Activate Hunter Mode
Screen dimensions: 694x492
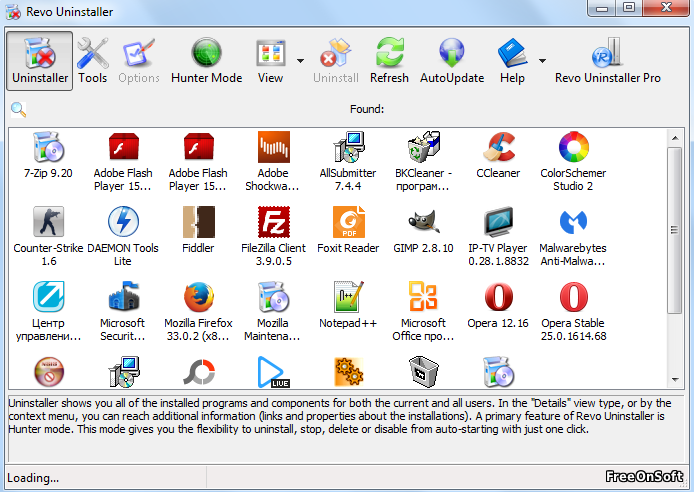click(206, 61)
